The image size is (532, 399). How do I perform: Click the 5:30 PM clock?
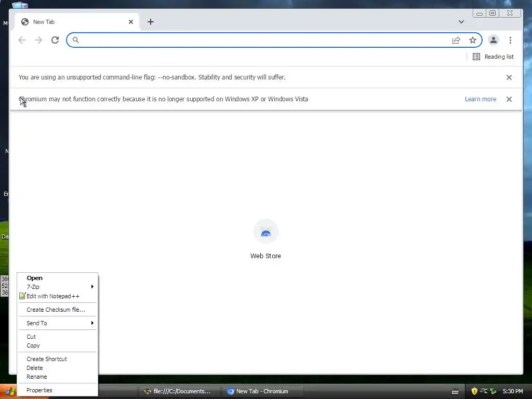click(513, 391)
